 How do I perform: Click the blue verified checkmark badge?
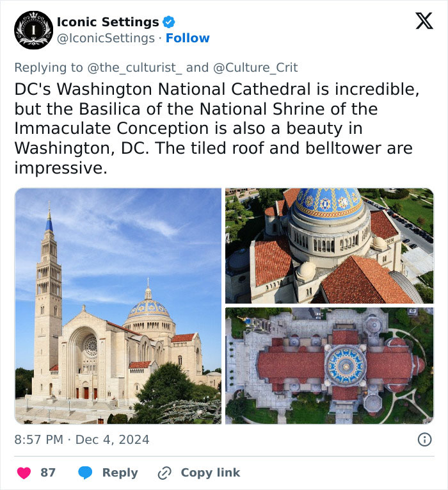point(168,22)
